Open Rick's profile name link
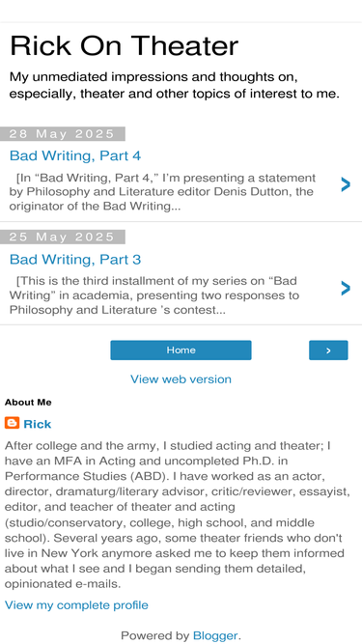Image resolution: width=362 pixels, height=644 pixels. [x=38, y=424]
